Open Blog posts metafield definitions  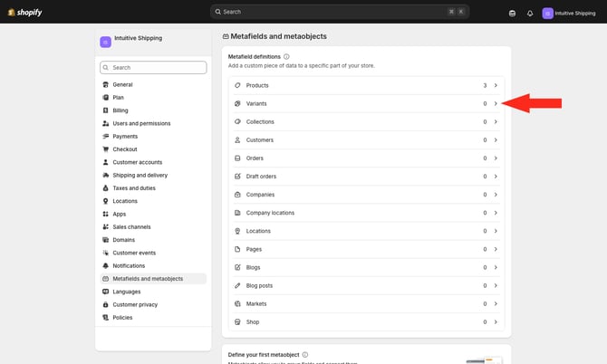tap(366, 285)
